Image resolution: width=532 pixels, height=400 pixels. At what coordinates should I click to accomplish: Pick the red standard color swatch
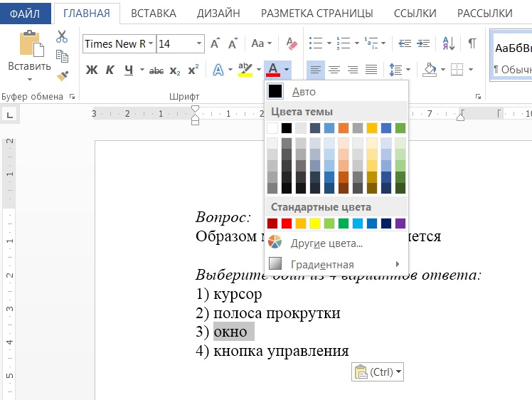(x=287, y=223)
